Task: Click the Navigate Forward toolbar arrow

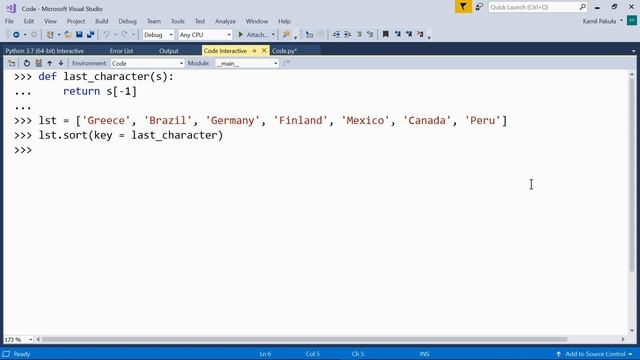Action: click(34, 35)
